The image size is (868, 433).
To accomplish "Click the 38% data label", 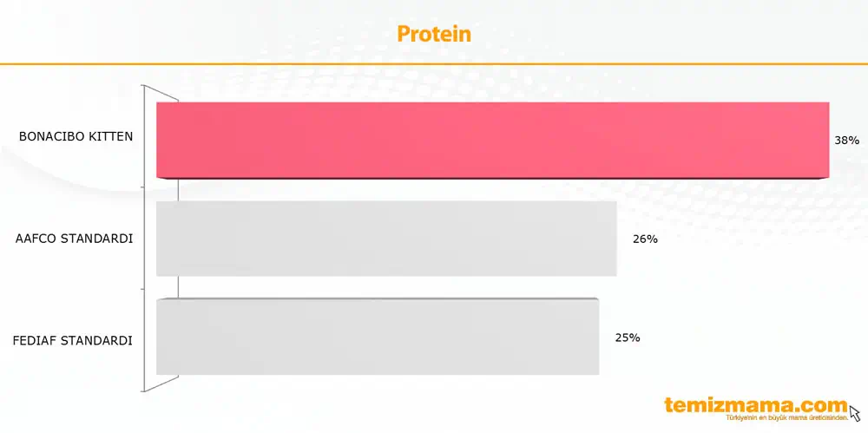I will tap(846, 141).
